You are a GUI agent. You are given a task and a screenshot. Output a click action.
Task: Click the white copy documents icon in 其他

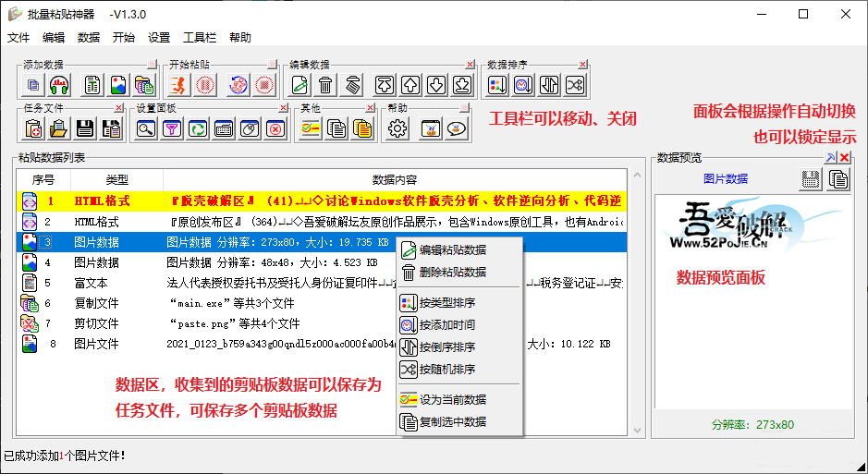coord(336,128)
